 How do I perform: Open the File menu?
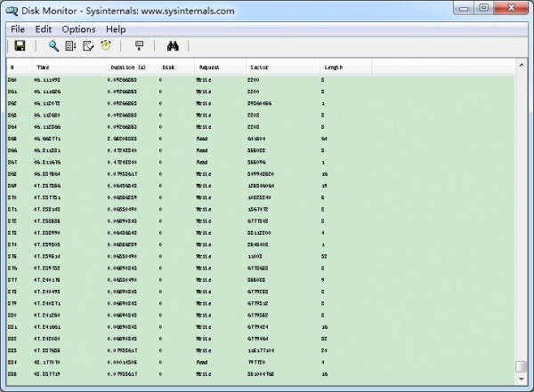click(x=18, y=29)
